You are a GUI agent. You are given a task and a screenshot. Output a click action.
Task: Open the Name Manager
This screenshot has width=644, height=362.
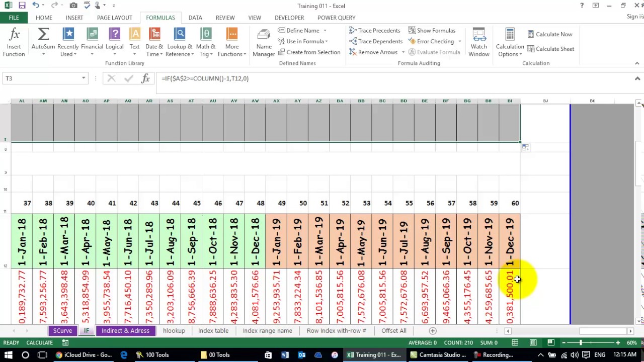tap(264, 42)
